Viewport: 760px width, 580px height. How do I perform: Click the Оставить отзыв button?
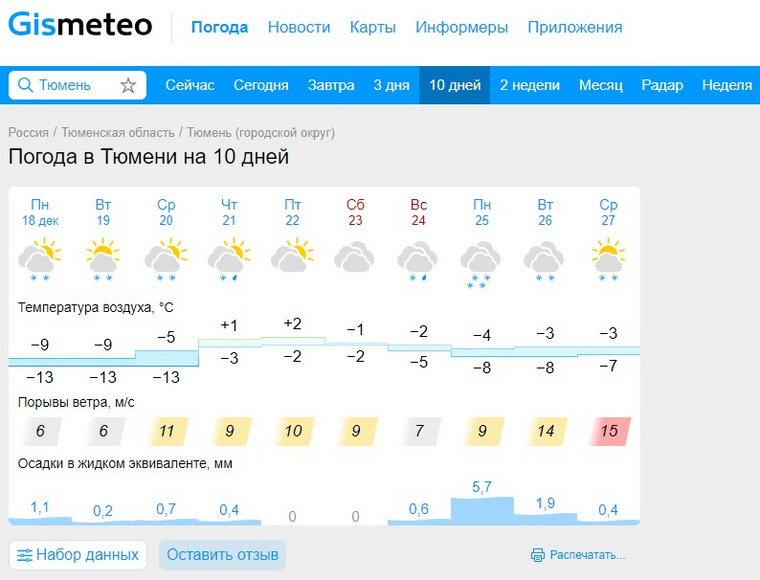click(222, 555)
